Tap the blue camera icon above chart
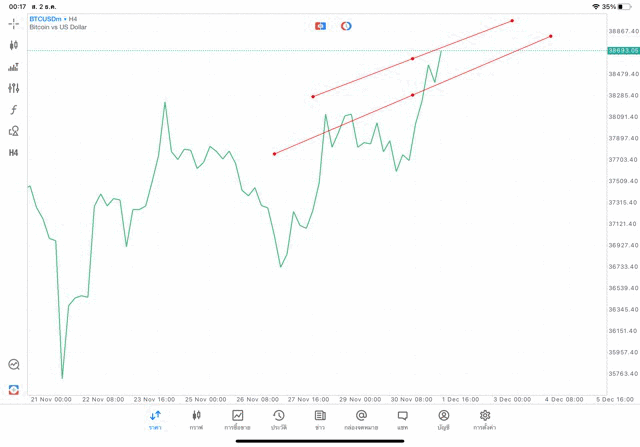The image size is (640, 447). coord(320,26)
